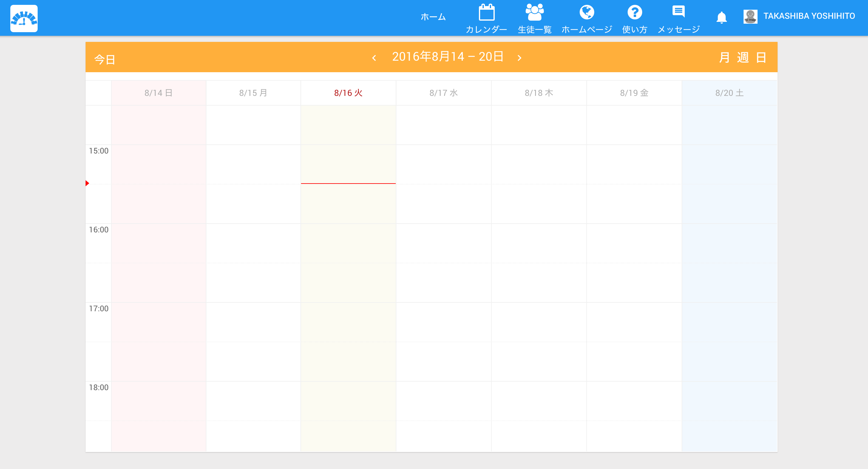Image resolution: width=868 pixels, height=469 pixels.
Task: Click the notification bell icon
Action: pos(721,17)
